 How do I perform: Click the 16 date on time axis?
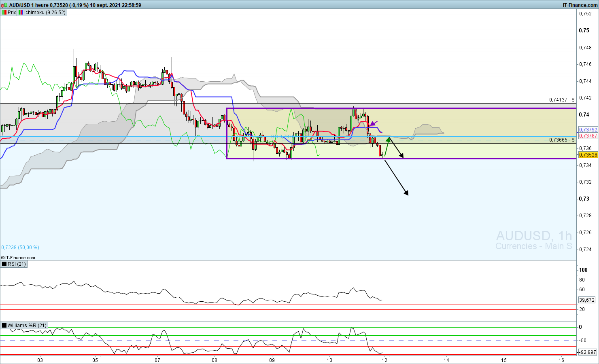click(561, 360)
